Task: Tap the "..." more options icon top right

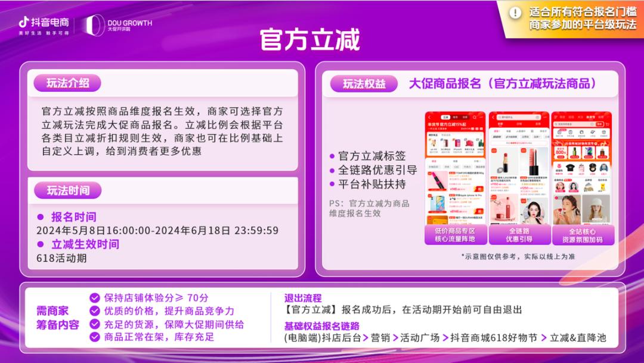Action: click(x=481, y=117)
